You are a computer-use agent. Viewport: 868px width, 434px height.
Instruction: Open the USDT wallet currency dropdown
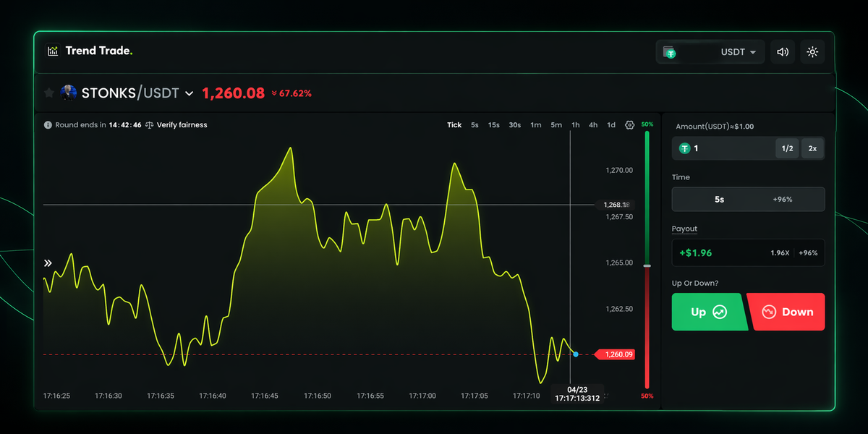point(710,52)
